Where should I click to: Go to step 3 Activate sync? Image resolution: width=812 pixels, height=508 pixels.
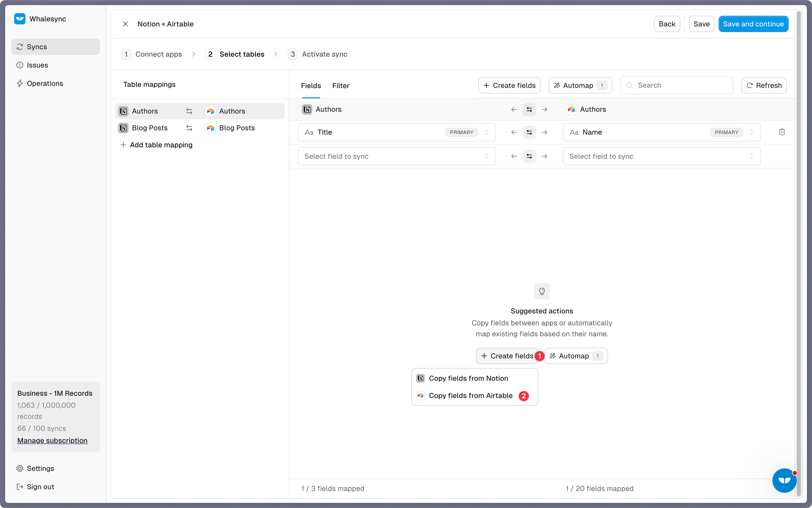(x=318, y=54)
